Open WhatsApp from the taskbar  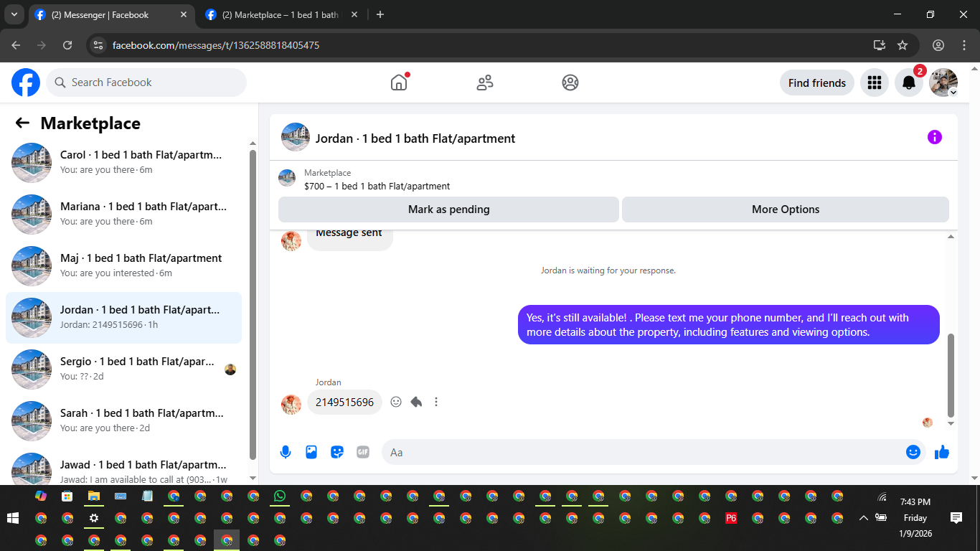click(280, 496)
